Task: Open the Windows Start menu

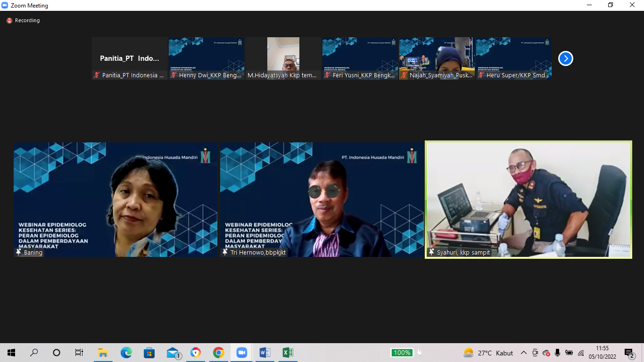Action: (11, 353)
